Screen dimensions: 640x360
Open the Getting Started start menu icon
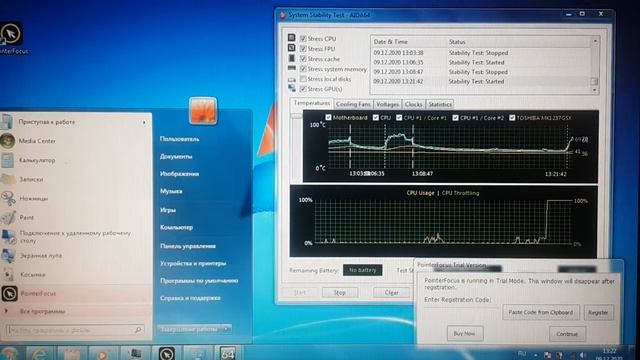pyautogui.click(x=7, y=122)
